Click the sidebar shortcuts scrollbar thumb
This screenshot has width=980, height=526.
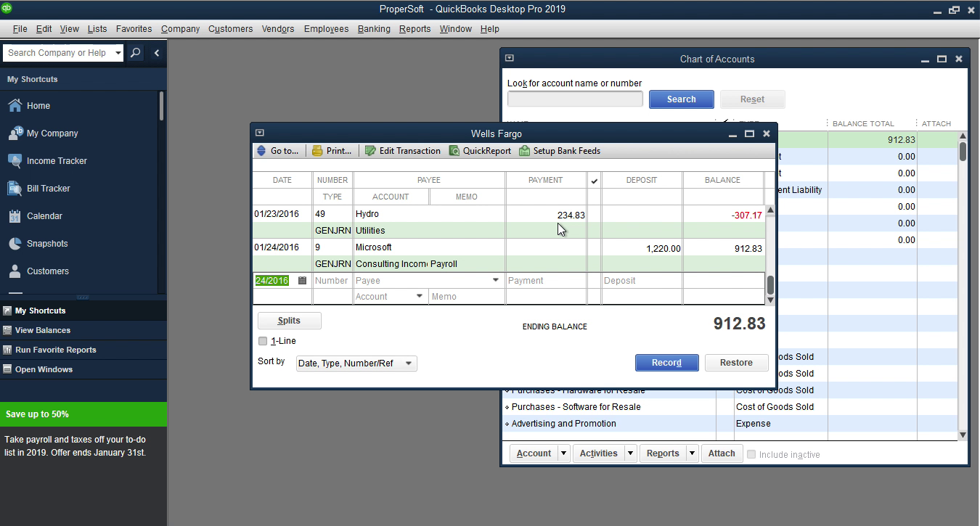click(161, 106)
